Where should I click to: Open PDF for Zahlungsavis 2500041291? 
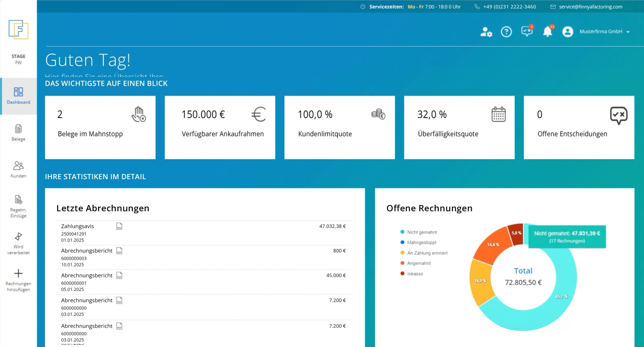pyautogui.click(x=119, y=226)
